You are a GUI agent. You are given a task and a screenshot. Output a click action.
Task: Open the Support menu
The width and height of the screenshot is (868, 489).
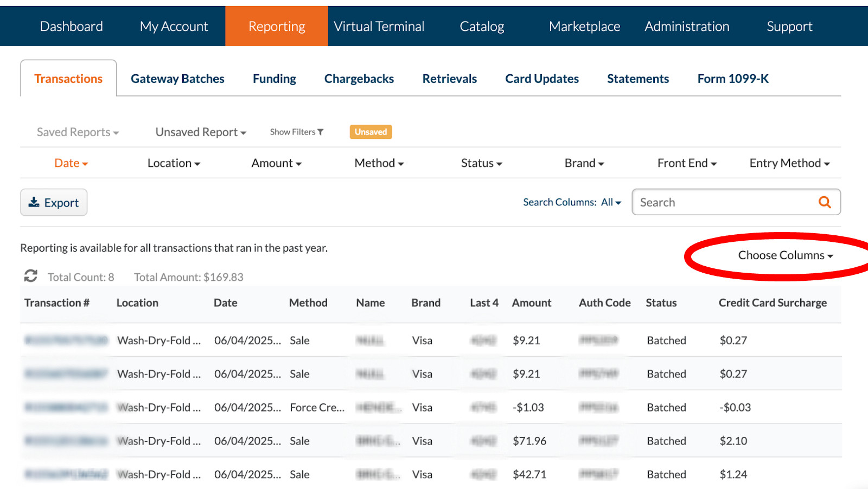point(789,26)
